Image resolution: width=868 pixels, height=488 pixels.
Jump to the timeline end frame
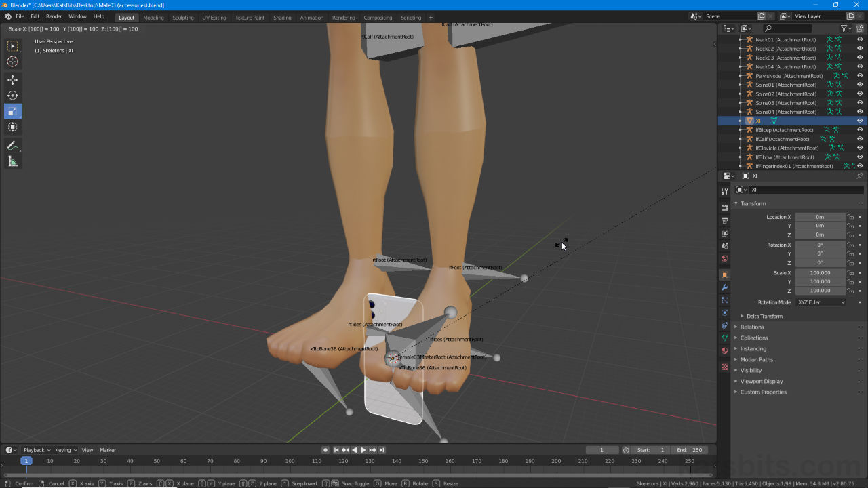(382, 450)
